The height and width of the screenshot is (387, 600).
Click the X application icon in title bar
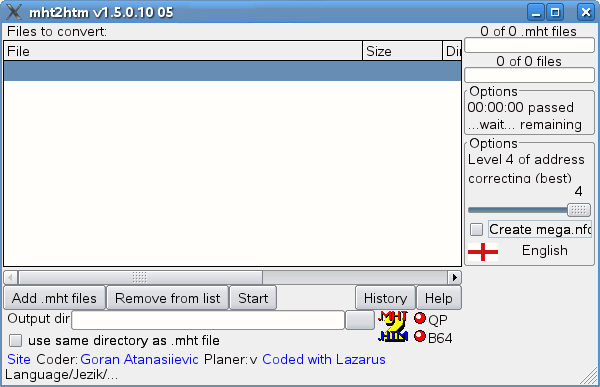click(x=14, y=12)
